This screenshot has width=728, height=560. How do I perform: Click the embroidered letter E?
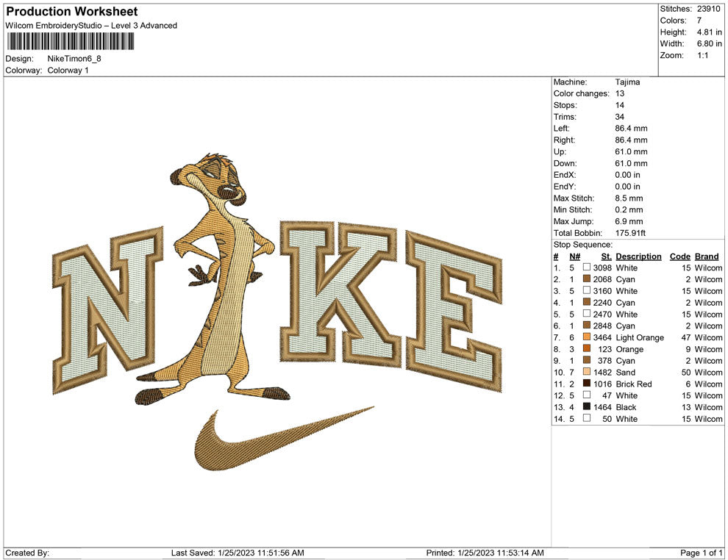454,310
